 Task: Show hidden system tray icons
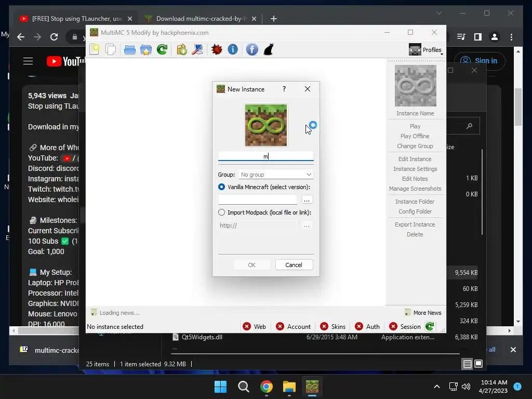coord(437,387)
